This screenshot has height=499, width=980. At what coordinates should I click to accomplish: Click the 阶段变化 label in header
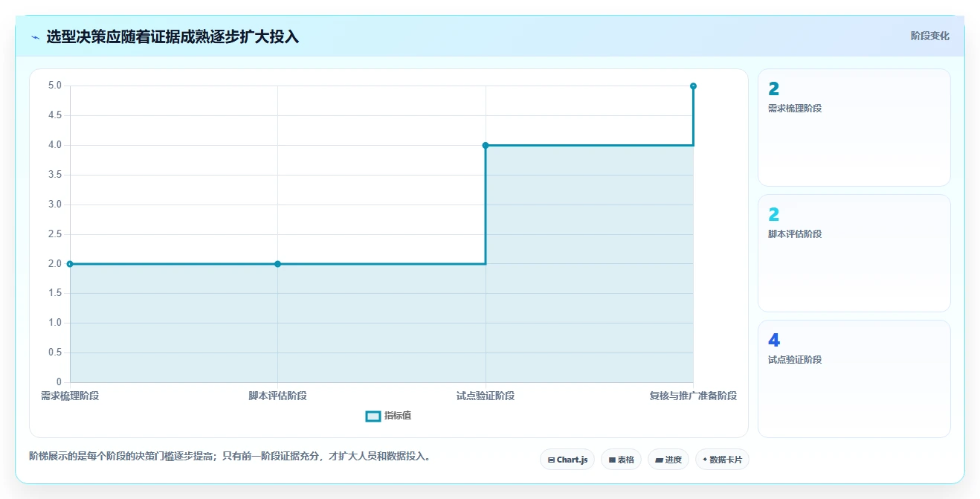(x=930, y=36)
